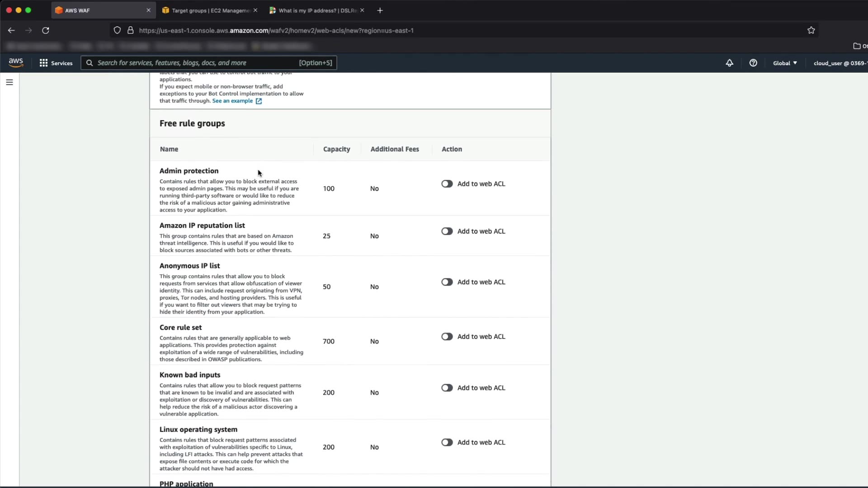Bookmark this page with star icon
The image size is (868, 488).
(811, 30)
